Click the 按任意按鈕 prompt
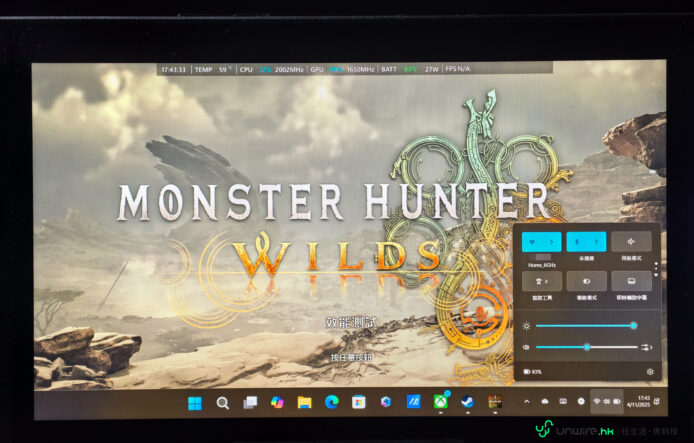The width and height of the screenshot is (694, 443). pos(351,357)
